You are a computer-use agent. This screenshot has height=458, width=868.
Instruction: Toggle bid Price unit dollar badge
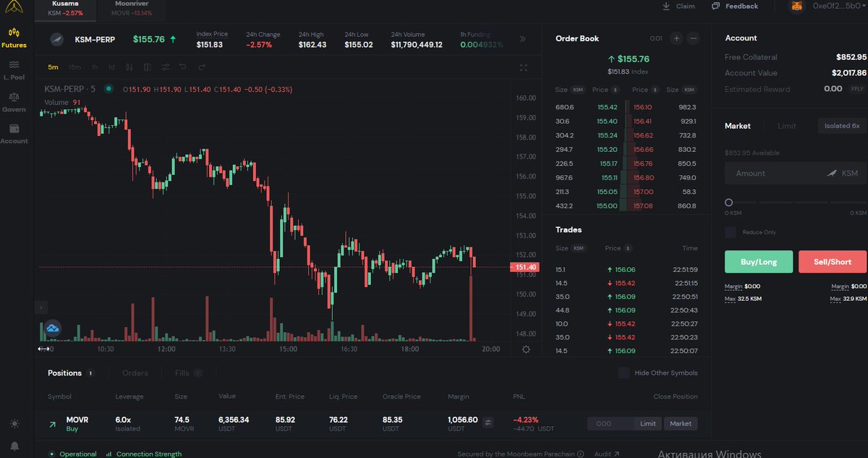pyautogui.click(x=616, y=90)
